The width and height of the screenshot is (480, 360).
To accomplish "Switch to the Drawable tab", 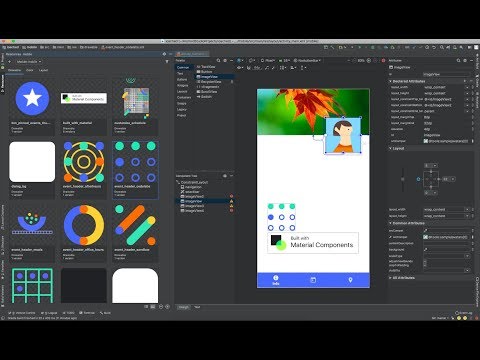I will click(x=14, y=70).
